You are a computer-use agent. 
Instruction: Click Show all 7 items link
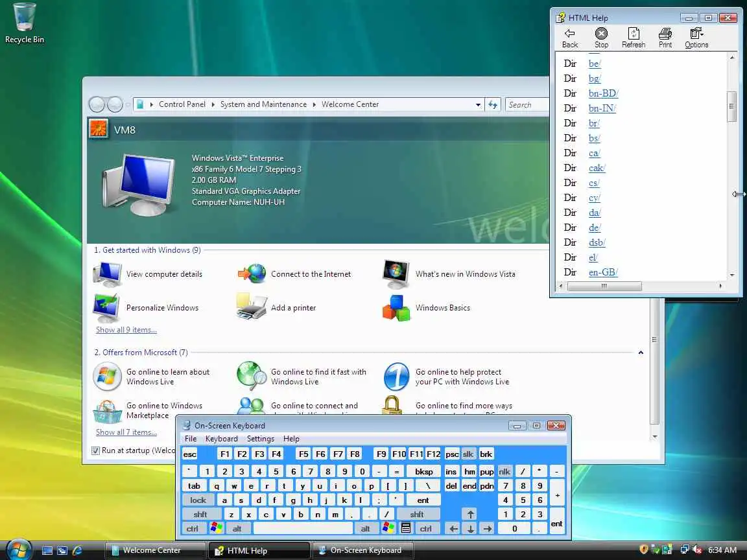click(x=126, y=432)
